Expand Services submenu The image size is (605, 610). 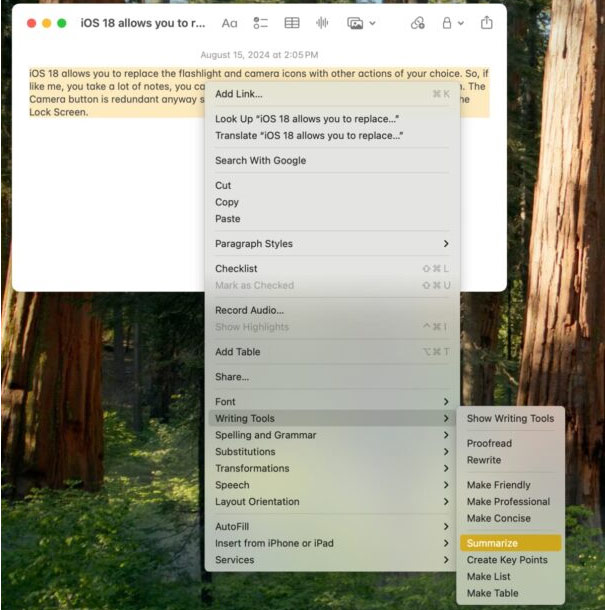pyautogui.click(x=332, y=560)
